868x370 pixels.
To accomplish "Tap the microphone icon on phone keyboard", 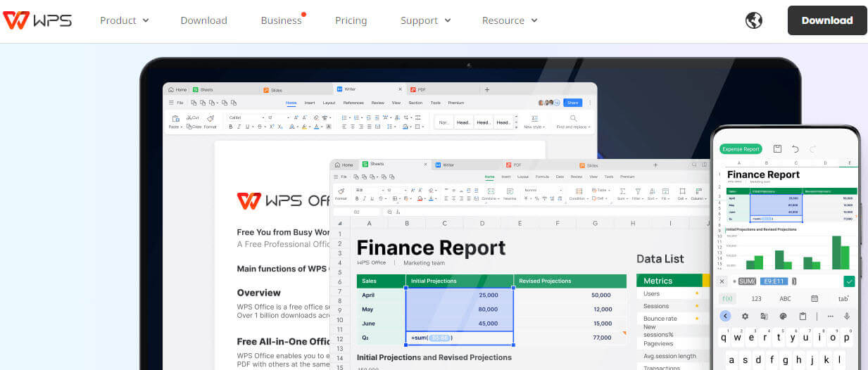I will (847, 317).
